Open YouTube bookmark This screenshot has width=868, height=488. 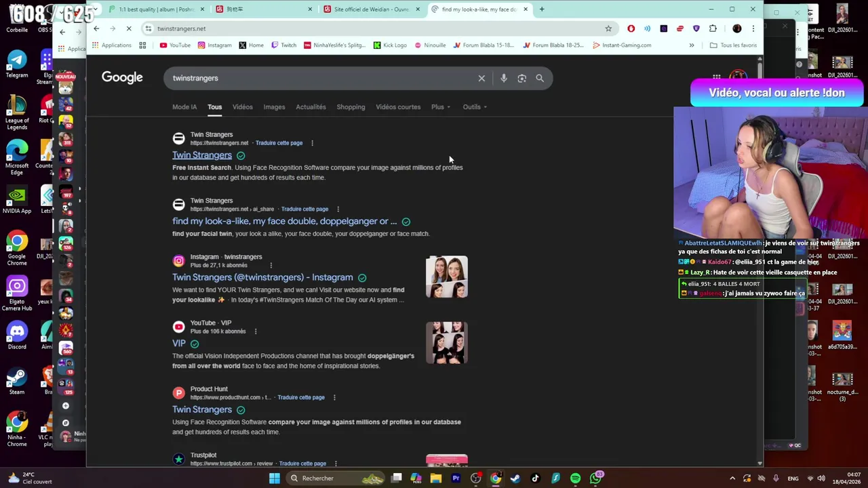click(175, 45)
